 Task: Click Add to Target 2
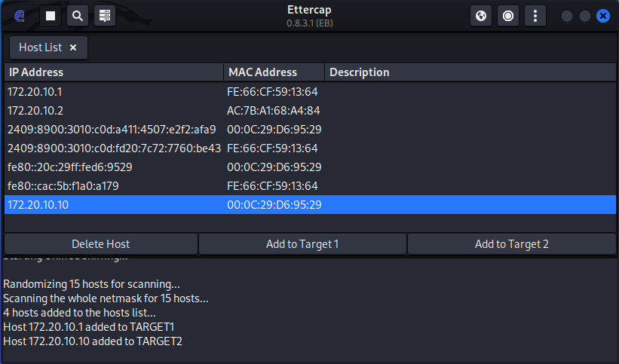(x=512, y=244)
